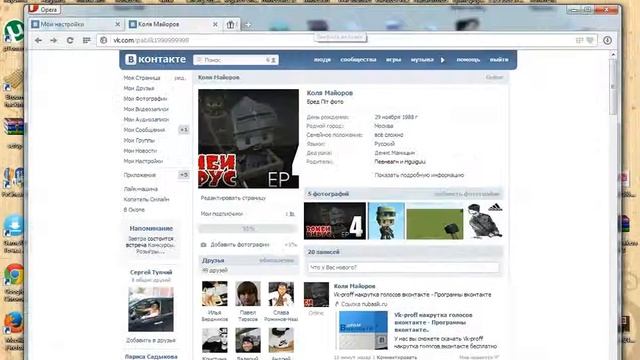Click the heart bookmark icon in address bar
This screenshot has height=360, width=640.
click(x=590, y=40)
